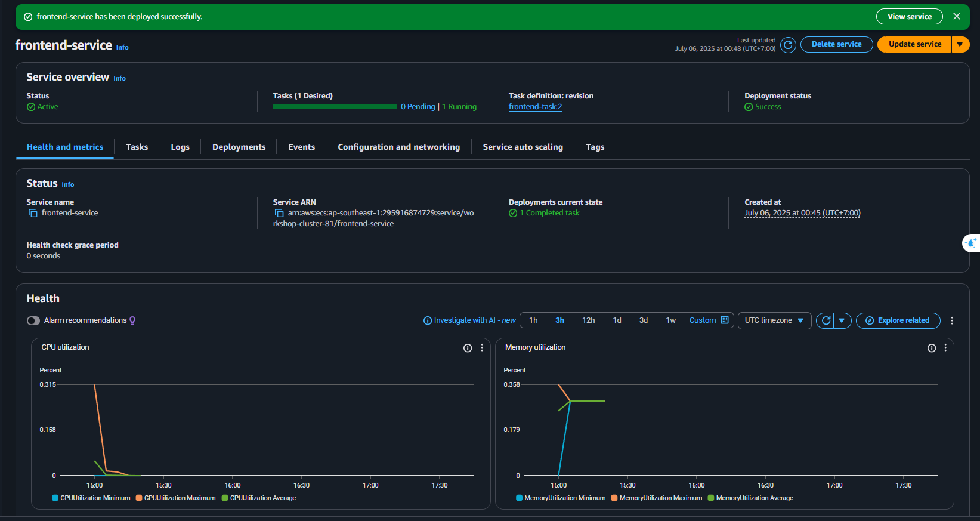
Task: Toggle MemoryUtilization Maximum legend swatch
Action: (x=614, y=498)
